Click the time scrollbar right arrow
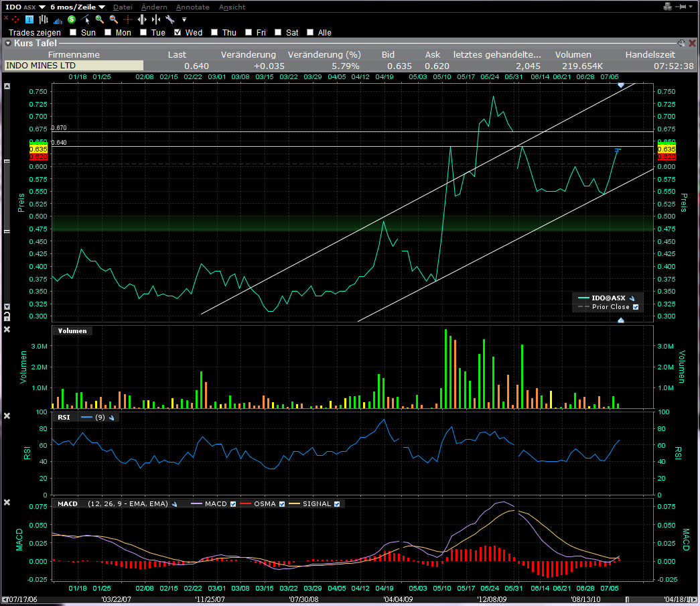Viewport: 700px width, 606px height. coord(694,600)
